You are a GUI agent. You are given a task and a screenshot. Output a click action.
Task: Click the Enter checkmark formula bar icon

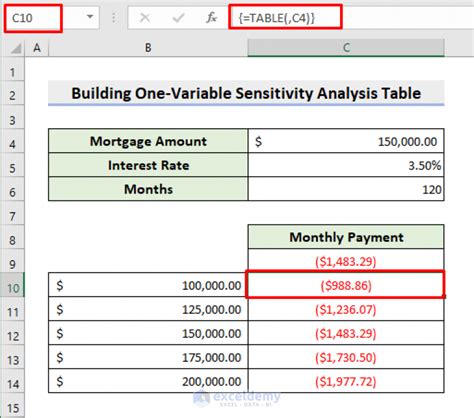click(178, 17)
